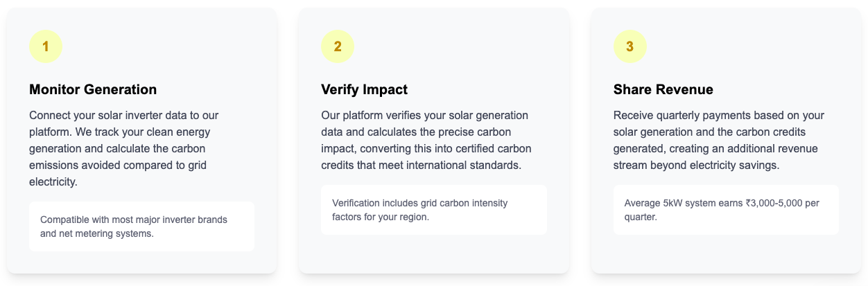Click the 'net metering systems' text
This screenshot has width=868, height=286.
pyautogui.click(x=107, y=233)
